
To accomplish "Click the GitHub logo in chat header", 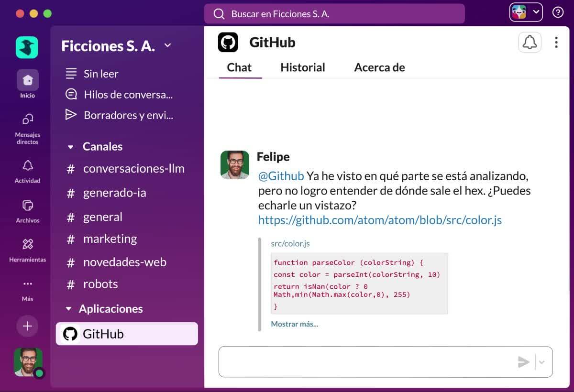I will click(228, 42).
